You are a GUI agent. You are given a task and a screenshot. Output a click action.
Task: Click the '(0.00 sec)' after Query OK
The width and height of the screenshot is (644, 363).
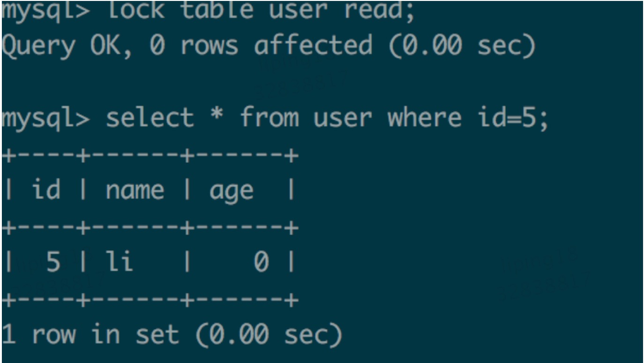tap(462, 45)
